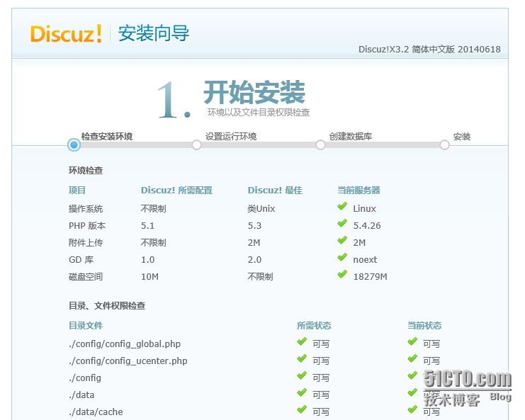Image resolution: width=525 pixels, height=420 pixels.
Task: Click the green check beside noext
Action: click(x=342, y=257)
